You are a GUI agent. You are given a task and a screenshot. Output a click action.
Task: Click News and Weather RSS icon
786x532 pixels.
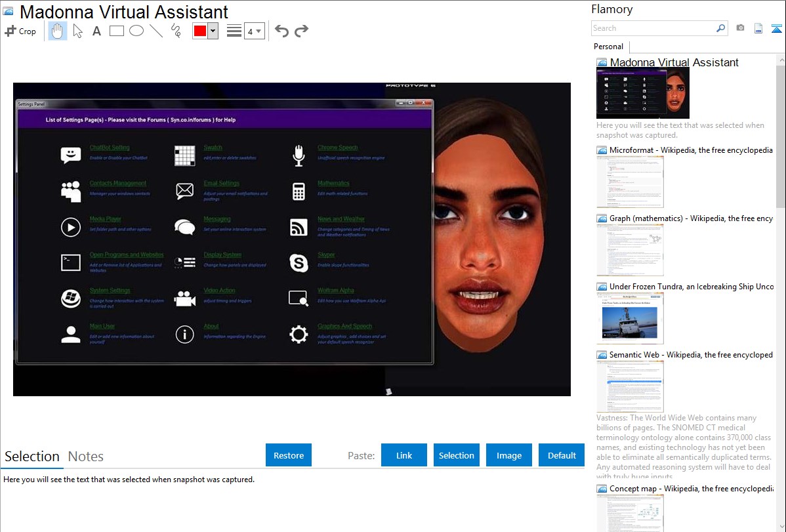299,227
